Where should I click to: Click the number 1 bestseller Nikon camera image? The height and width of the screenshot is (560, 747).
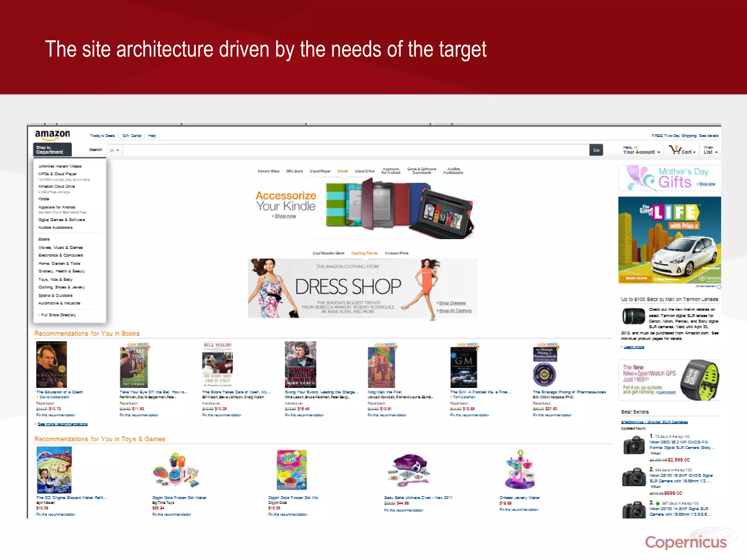point(634,446)
